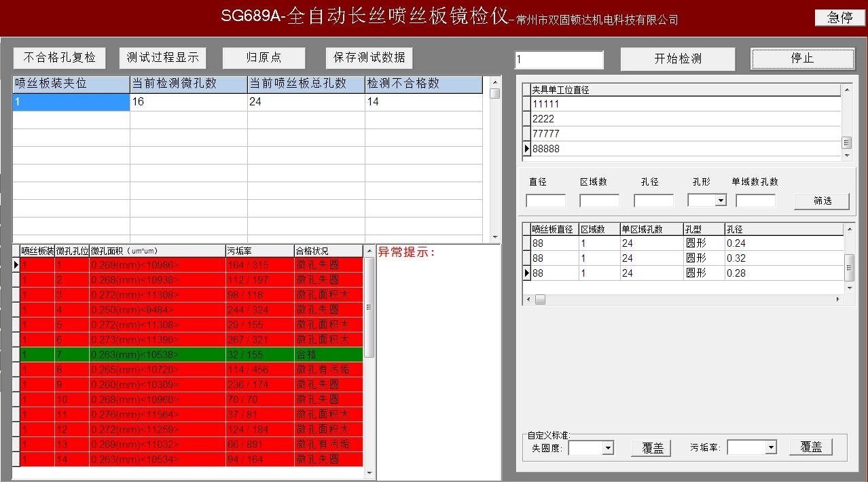Image resolution: width=868 pixels, height=482 pixels.
Task: Click the 合格状况 column header
Action: coord(327,251)
